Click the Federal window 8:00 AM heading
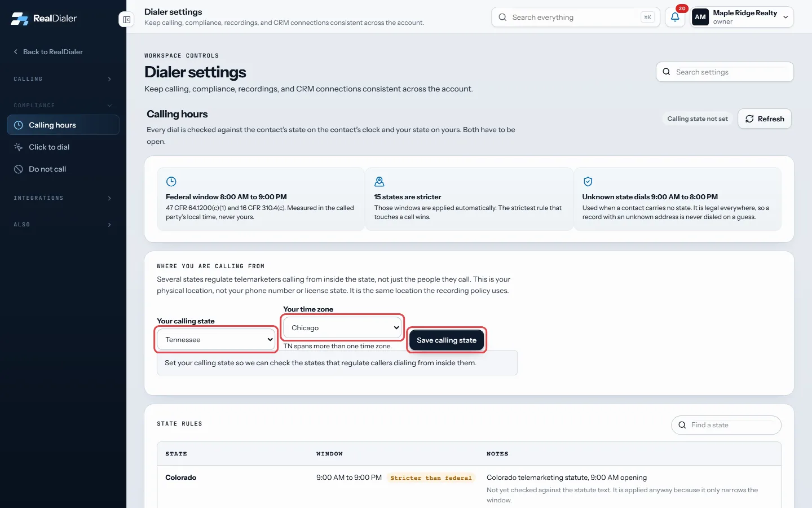The height and width of the screenshot is (508, 812). click(226, 197)
